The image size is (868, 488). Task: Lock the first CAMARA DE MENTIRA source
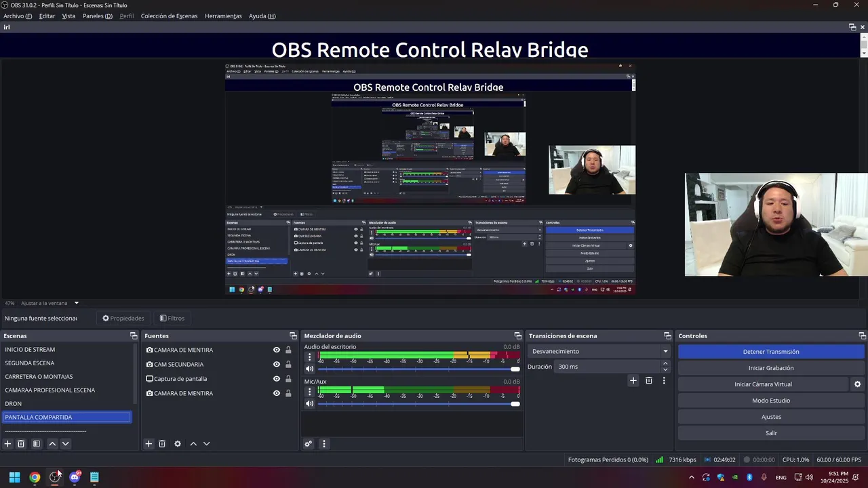(x=288, y=350)
